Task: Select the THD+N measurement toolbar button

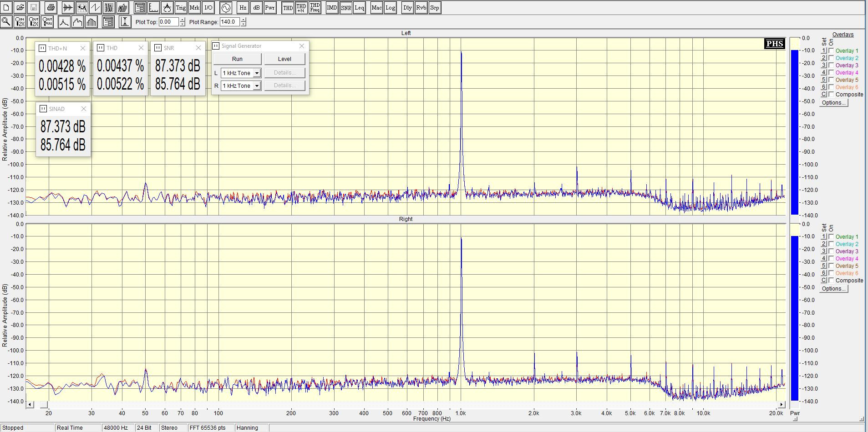Action: point(301,8)
